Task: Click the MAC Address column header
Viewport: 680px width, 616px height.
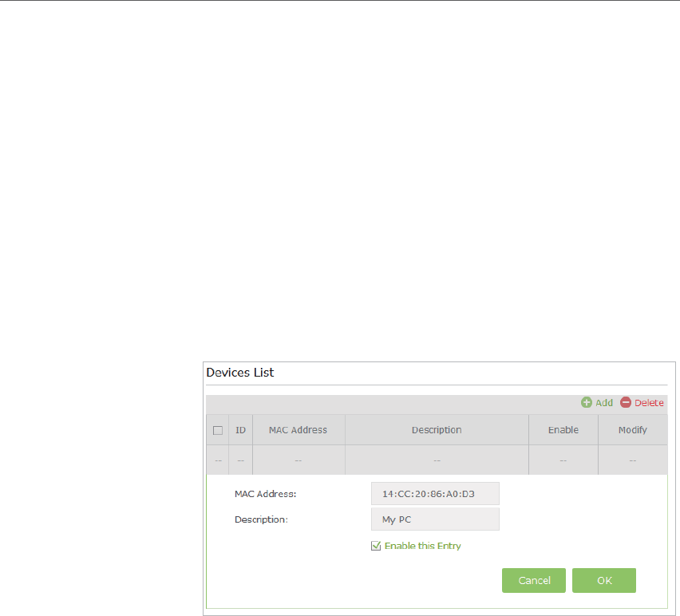Action: [x=298, y=430]
